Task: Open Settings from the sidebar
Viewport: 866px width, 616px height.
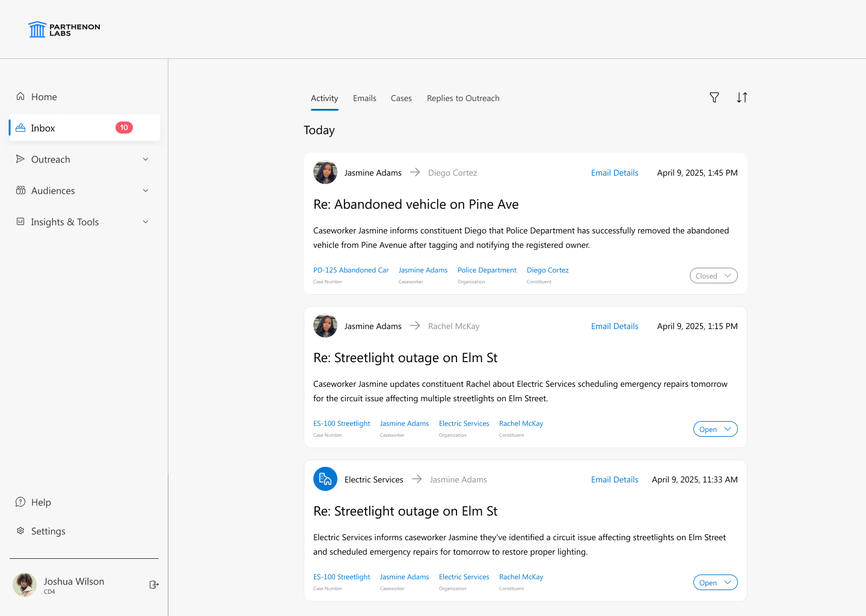Action: [x=48, y=531]
